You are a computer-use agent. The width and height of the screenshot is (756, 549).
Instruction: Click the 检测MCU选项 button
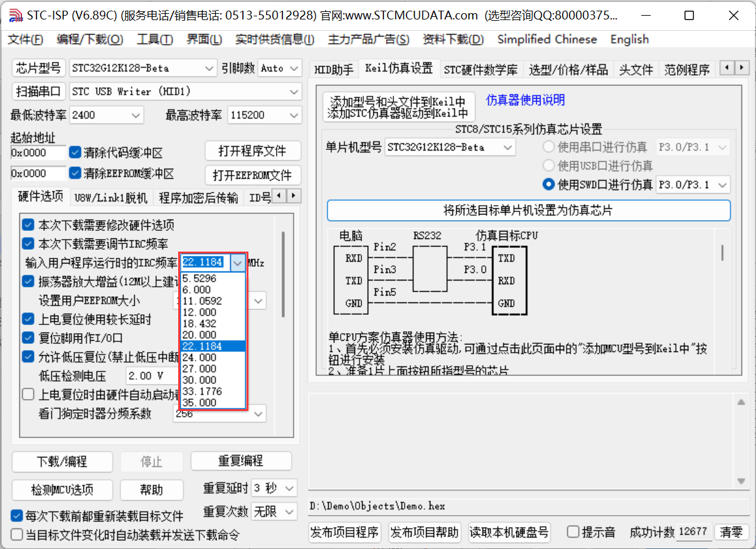[x=62, y=490]
